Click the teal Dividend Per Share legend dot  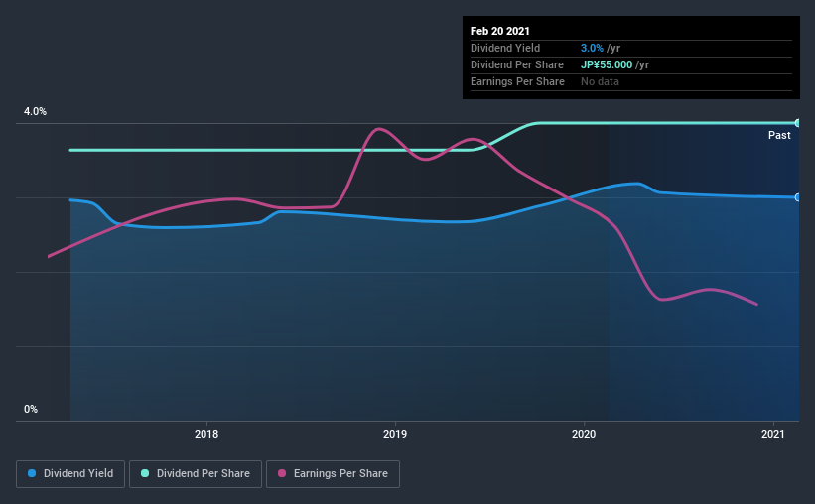point(145,473)
